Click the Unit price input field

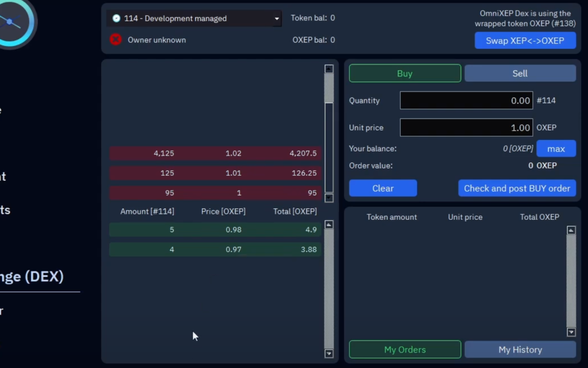coord(466,127)
